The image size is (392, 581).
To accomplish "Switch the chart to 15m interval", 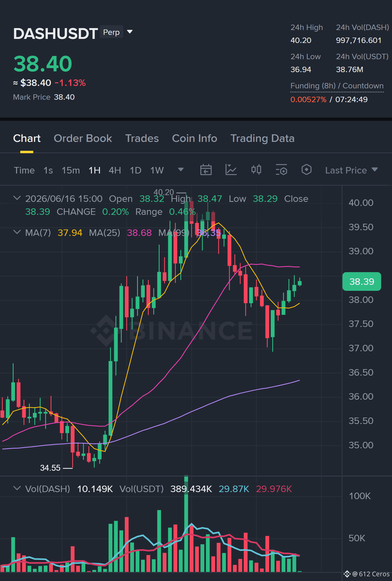I will 71,170.
